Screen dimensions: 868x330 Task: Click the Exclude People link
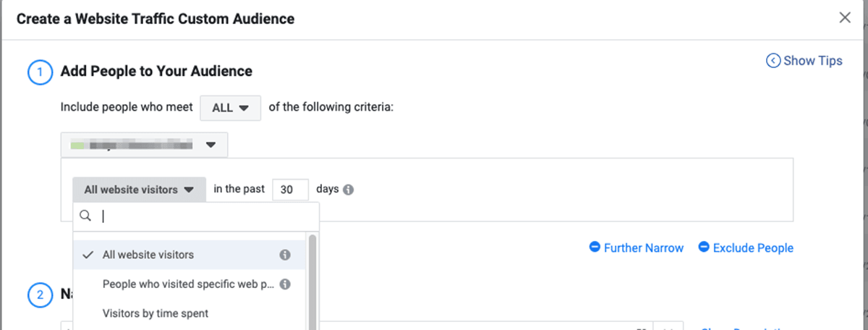pyautogui.click(x=753, y=247)
